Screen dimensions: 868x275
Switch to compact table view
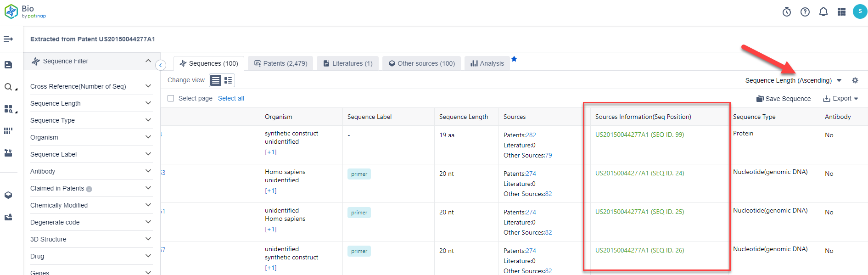[216, 80]
